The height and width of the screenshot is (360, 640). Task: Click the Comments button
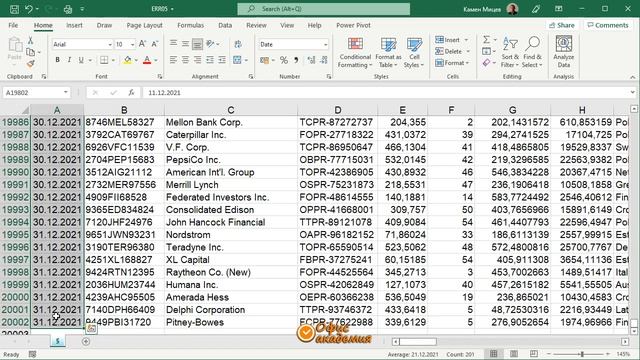click(x=608, y=25)
